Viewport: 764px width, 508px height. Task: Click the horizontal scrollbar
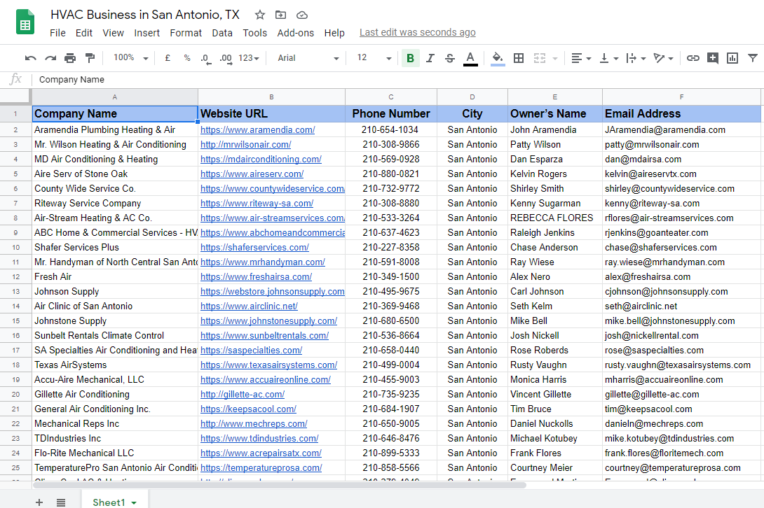pyautogui.click(x=280, y=485)
